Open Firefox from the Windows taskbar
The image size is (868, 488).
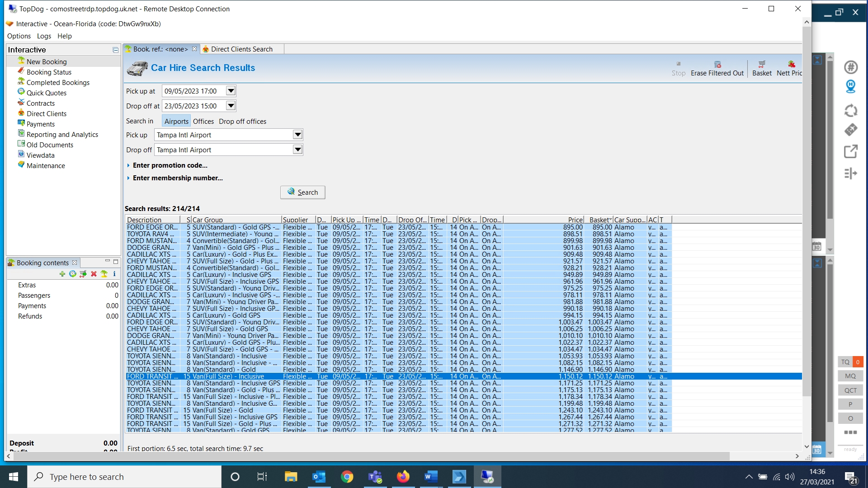pyautogui.click(x=403, y=477)
